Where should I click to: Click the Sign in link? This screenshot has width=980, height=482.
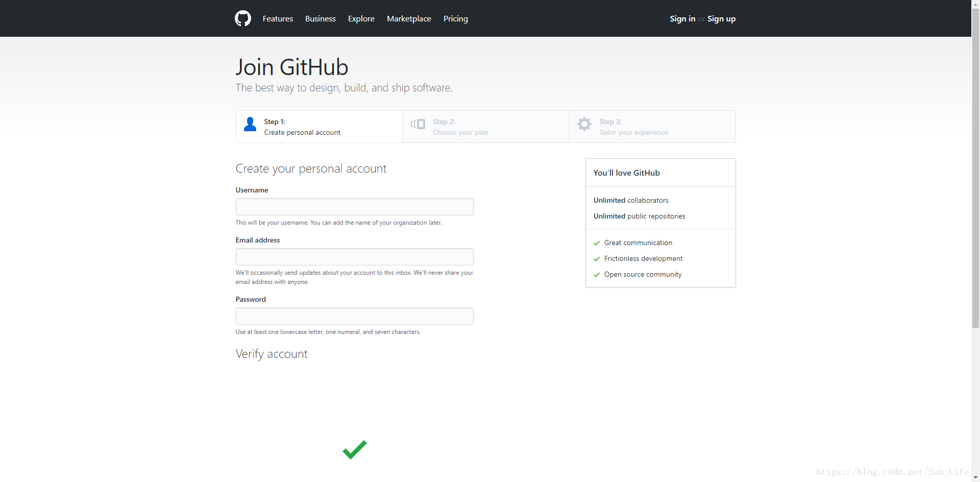click(x=682, y=18)
